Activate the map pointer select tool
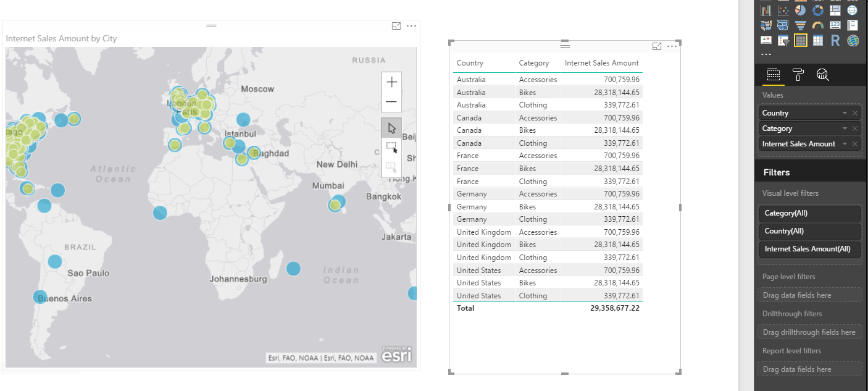This screenshot has width=868, height=391. pos(391,128)
